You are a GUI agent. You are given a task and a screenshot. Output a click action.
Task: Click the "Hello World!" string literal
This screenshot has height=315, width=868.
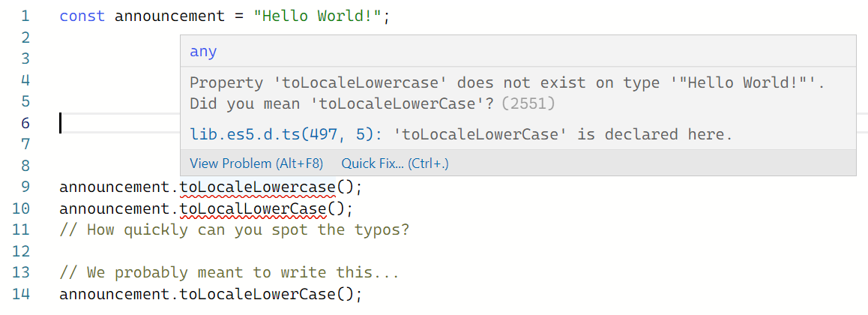pos(322,16)
